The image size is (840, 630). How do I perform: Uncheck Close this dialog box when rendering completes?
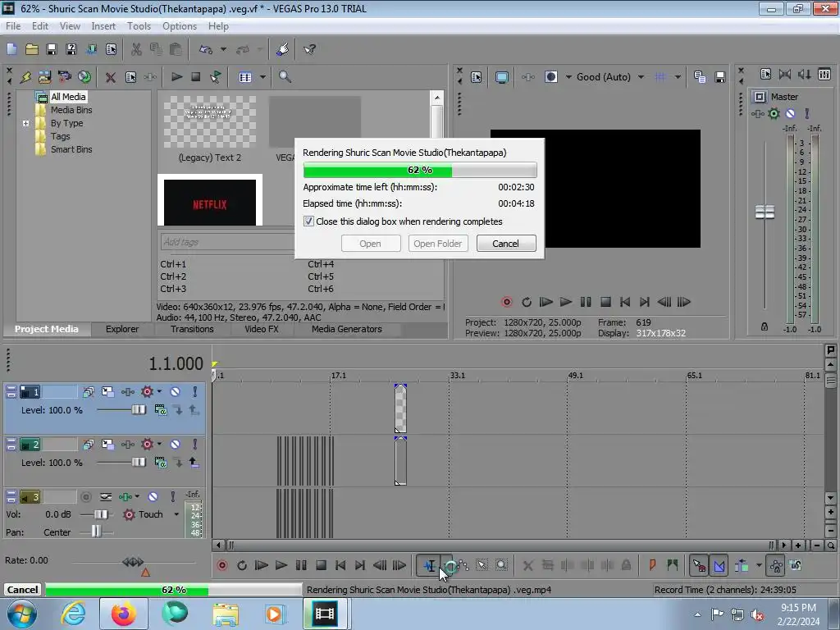(308, 221)
